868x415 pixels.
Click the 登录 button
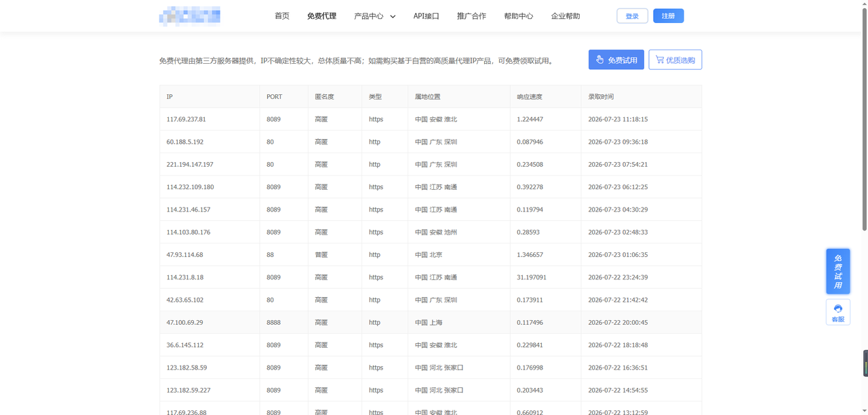(x=632, y=16)
